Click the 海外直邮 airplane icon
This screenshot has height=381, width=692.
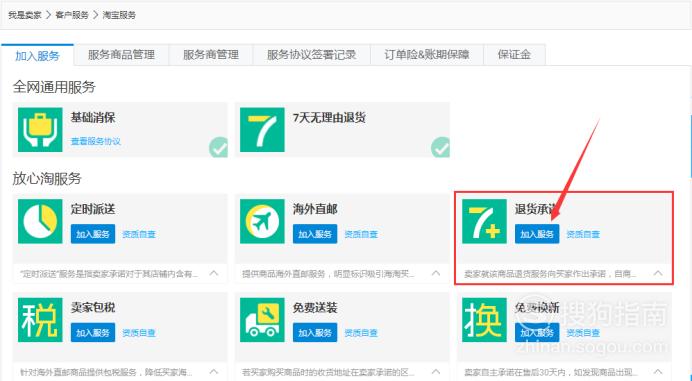coord(262,221)
